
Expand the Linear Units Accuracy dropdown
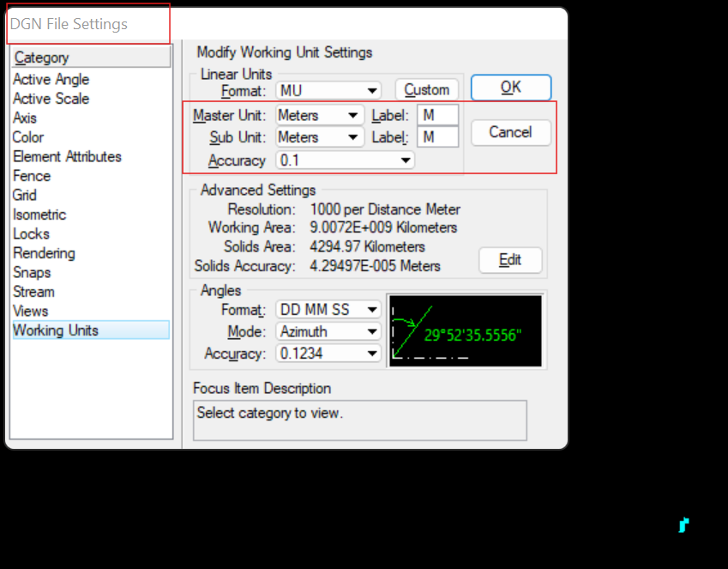pyautogui.click(x=345, y=160)
